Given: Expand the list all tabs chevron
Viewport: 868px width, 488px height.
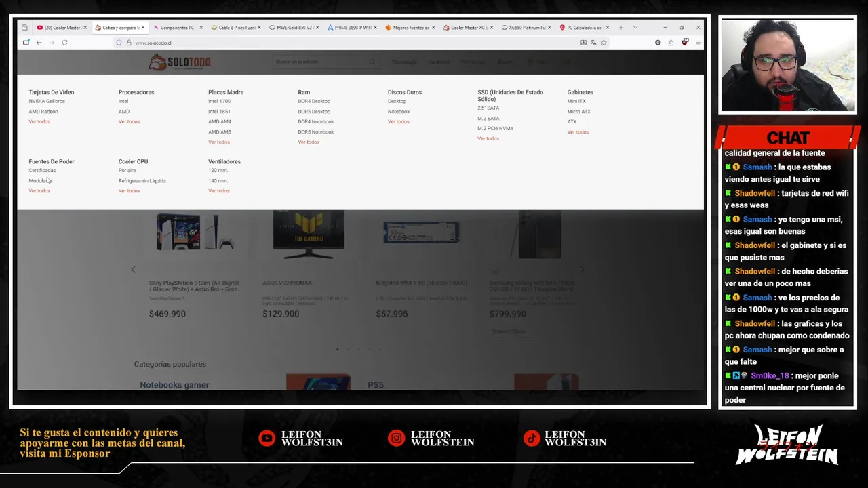Looking at the screenshot, I should (x=635, y=28).
